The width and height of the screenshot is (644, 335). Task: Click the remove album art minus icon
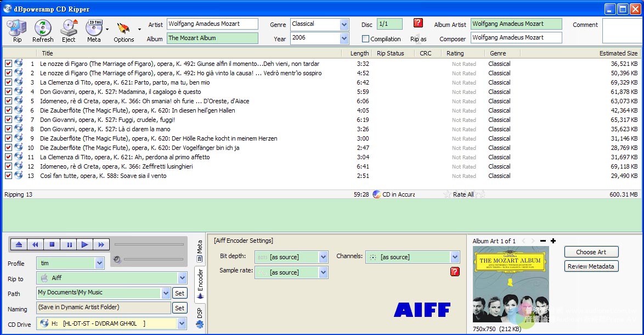[543, 241]
